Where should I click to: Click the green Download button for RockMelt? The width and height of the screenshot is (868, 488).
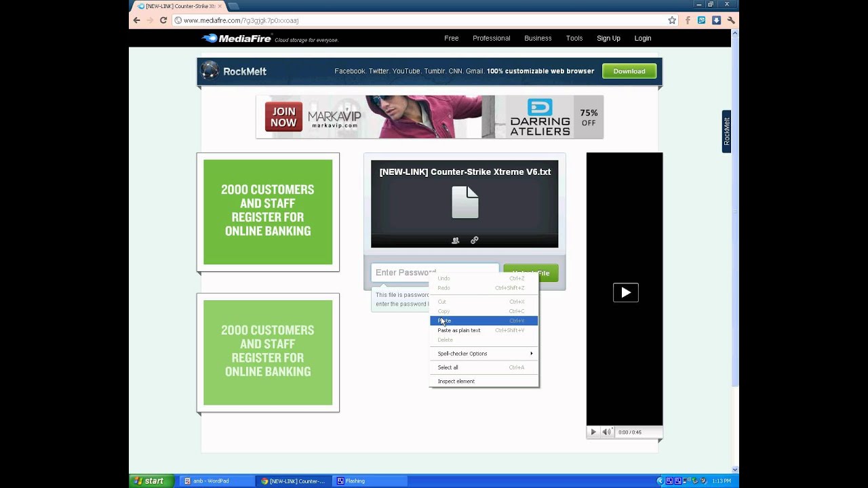tap(629, 71)
